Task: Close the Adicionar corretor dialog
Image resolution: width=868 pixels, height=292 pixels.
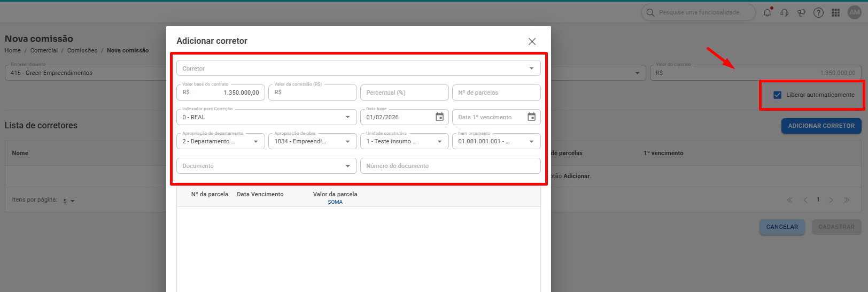Action: click(532, 41)
